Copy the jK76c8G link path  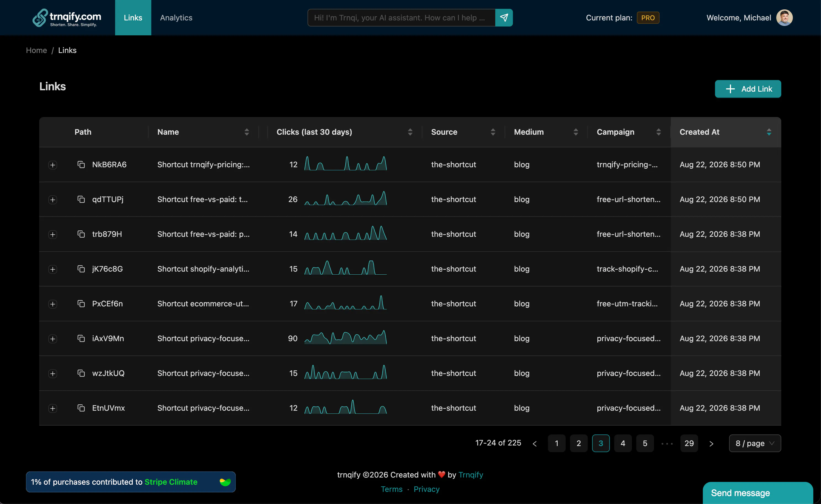click(81, 269)
